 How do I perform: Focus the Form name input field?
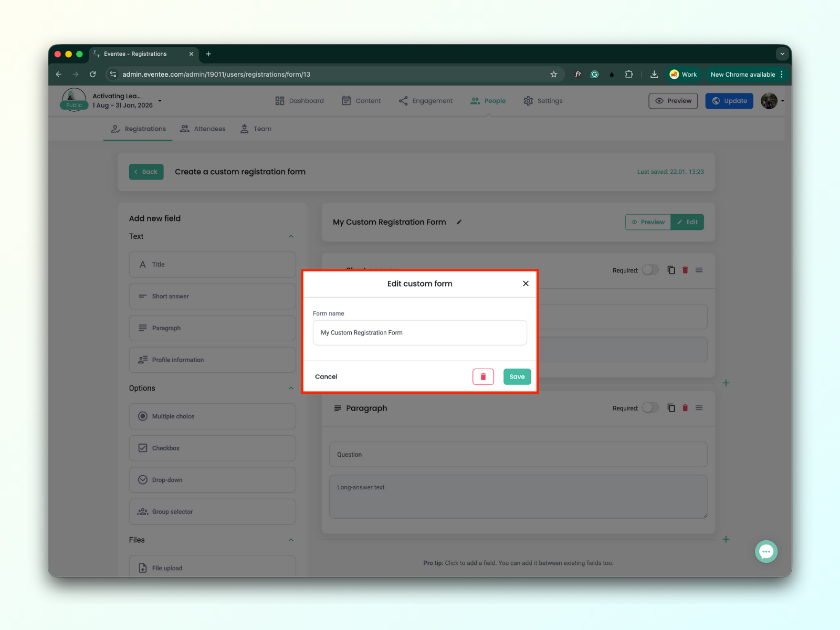coord(420,333)
